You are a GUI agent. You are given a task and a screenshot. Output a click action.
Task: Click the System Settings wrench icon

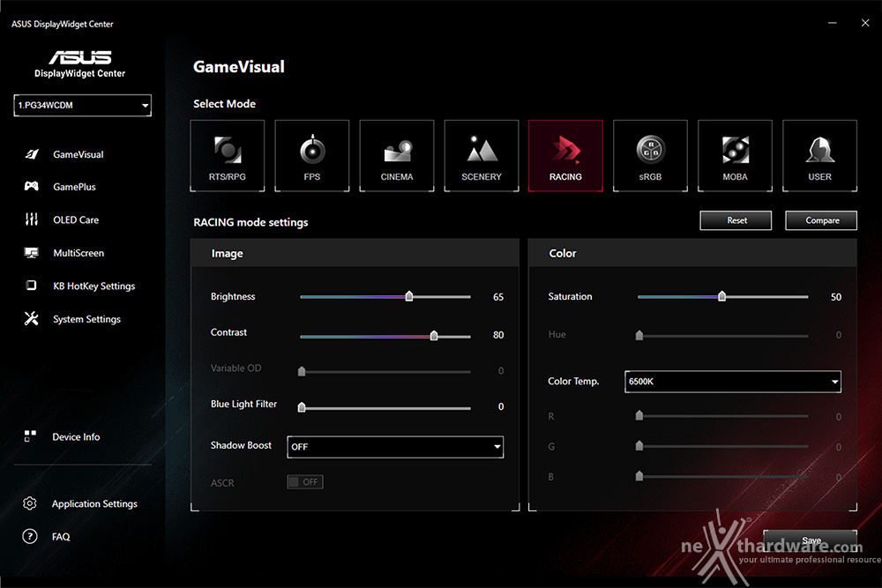(x=32, y=319)
